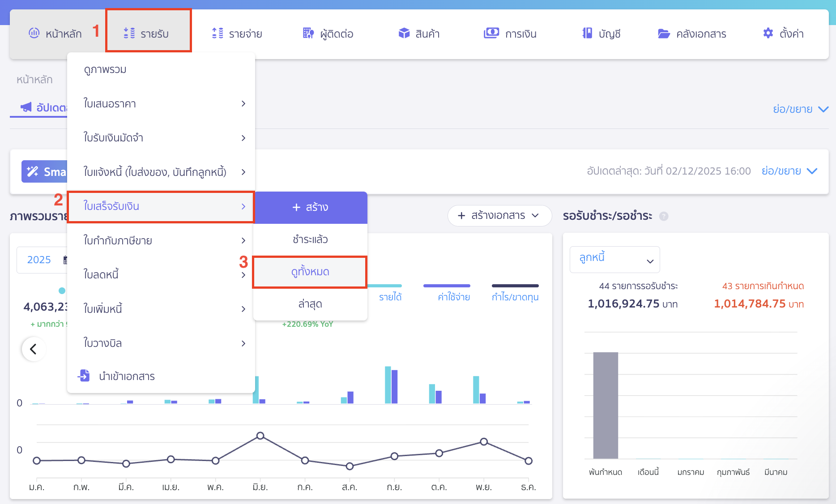Viewport: 836px width, 504px height.
Task: Click the การเงิน finance money icon
Action: click(491, 34)
